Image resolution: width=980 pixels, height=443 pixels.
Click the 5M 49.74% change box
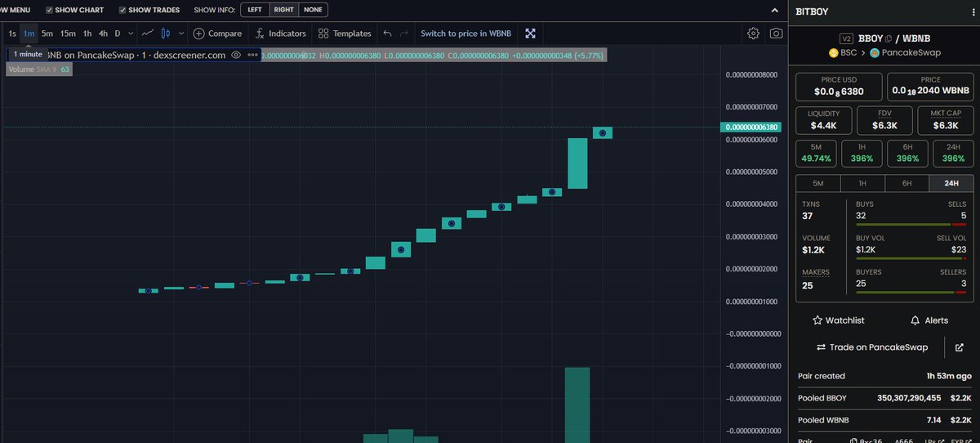[817, 154]
